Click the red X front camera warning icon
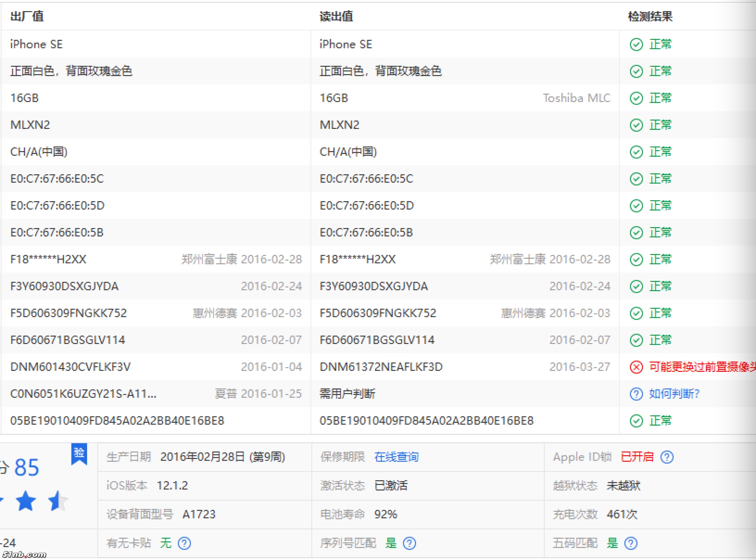The width and height of the screenshot is (756, 560). (636, 367)
